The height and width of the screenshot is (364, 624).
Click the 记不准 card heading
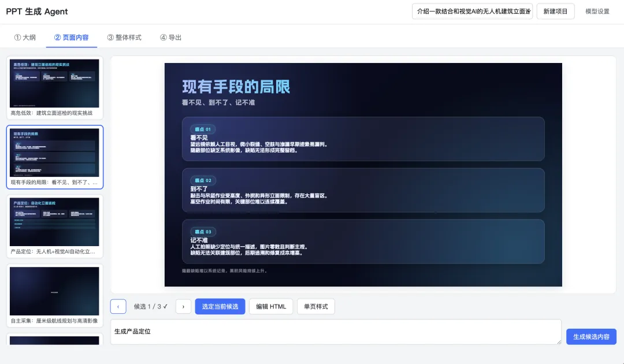(199, 240)
